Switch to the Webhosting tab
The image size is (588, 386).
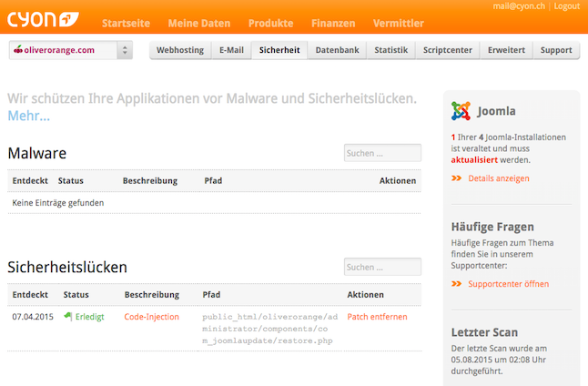click(180, 50)
